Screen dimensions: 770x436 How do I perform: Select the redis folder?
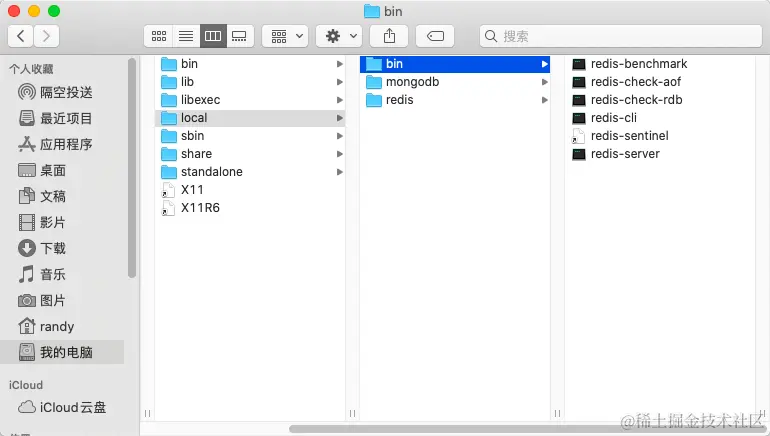click(455, 100)
